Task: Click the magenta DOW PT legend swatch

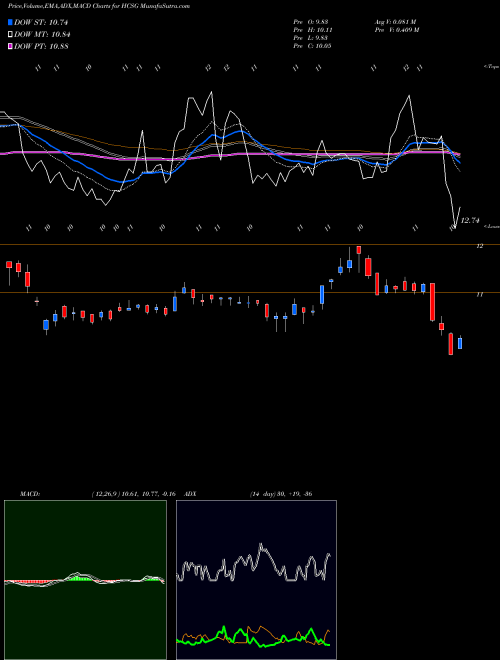Action: click(x=10, y=46)
